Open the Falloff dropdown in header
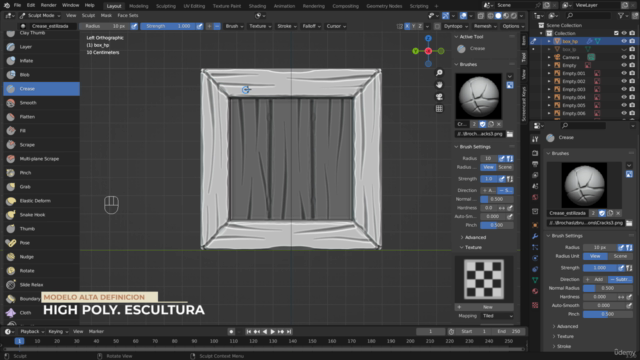Image resolution: width=640 pixels, height=360 pixels. pos(311,26)
